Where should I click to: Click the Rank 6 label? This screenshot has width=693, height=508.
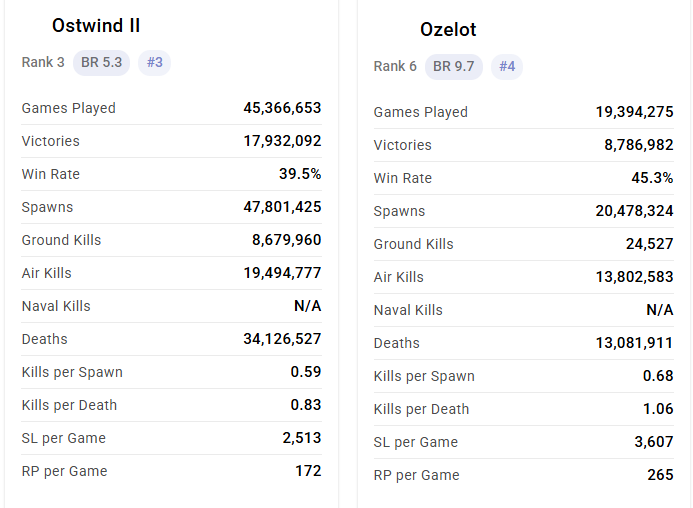point(395,66)
